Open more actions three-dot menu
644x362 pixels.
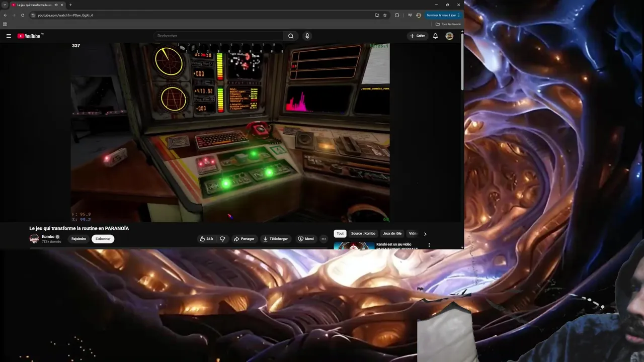click(x=324, y=239)
